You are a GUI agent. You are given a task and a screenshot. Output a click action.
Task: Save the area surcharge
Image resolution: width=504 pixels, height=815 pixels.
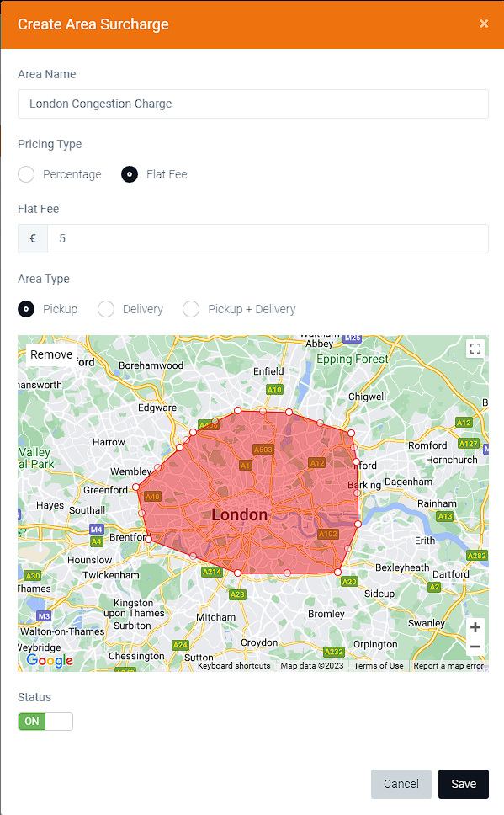point(464,784)
